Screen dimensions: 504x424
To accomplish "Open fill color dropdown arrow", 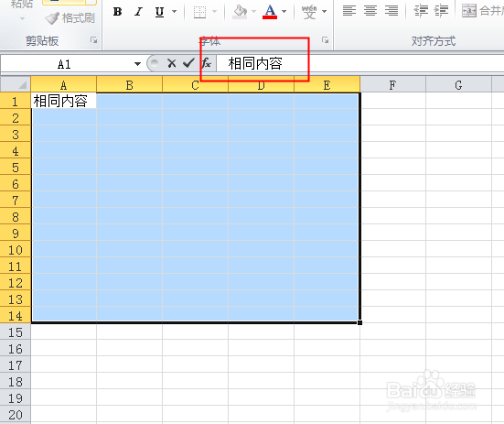I will (253, 12).
